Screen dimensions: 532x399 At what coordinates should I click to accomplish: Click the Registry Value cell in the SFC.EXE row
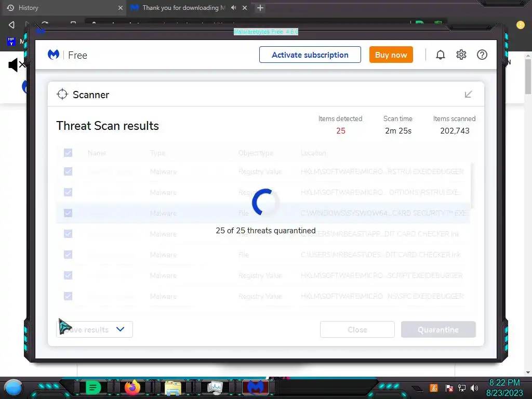[x=260, y=296]
